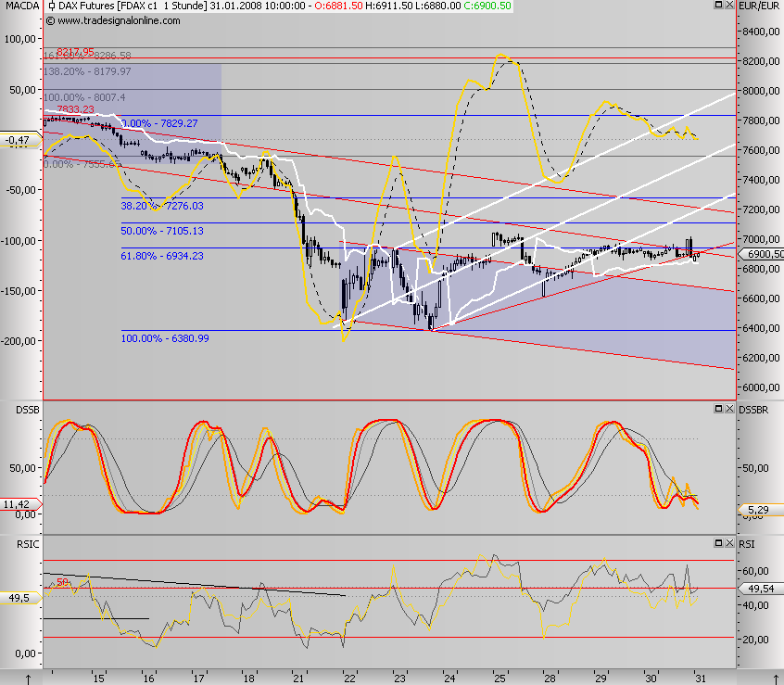This screenshot has width=784, height=685.
Task: Click date 15 on the time axis
Action: click(99, 679)
